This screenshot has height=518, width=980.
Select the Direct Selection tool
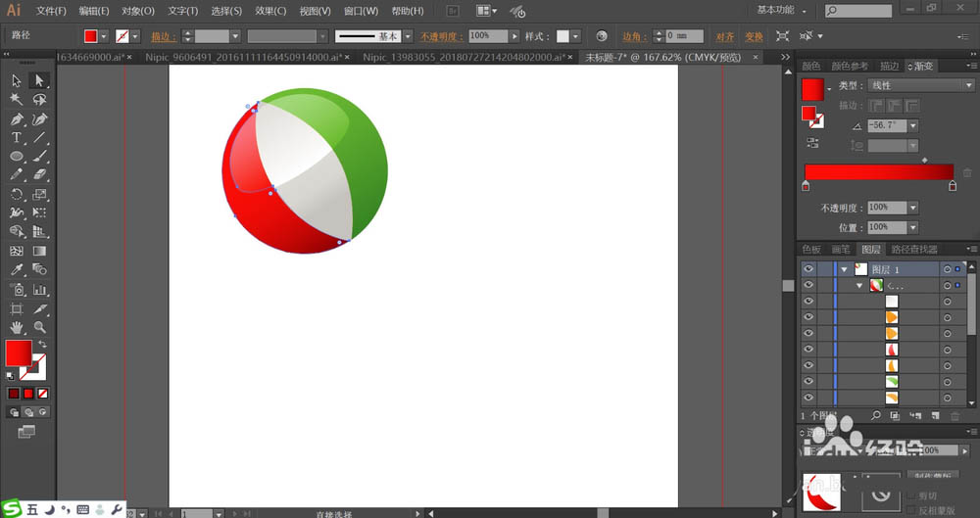point(39,80)
